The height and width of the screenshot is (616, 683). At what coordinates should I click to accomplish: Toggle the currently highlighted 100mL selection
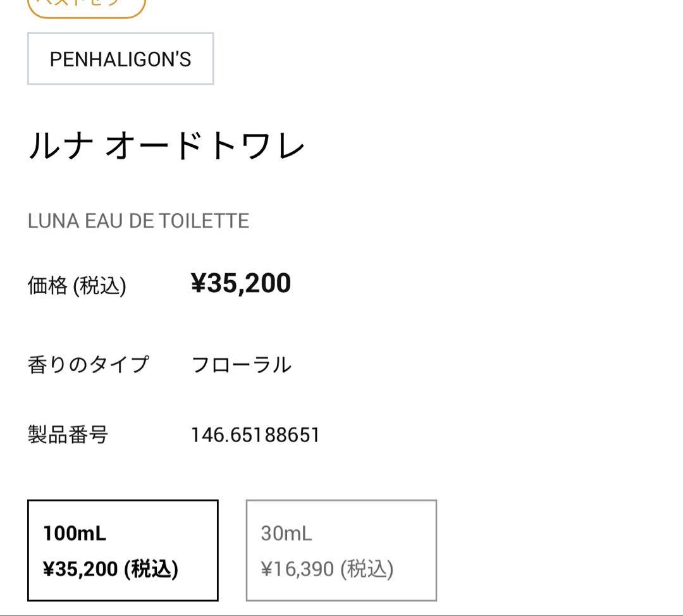tap(122, 549)
